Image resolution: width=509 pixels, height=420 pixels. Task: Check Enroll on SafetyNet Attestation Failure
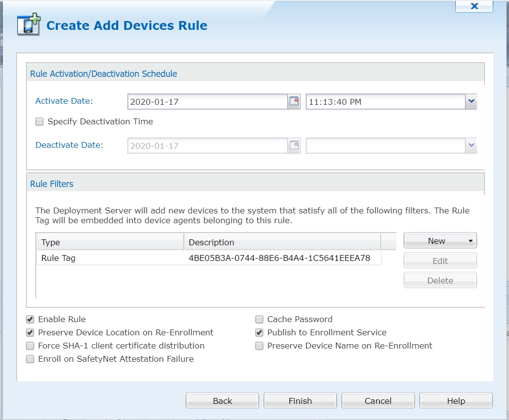click(x=30, y=359)
